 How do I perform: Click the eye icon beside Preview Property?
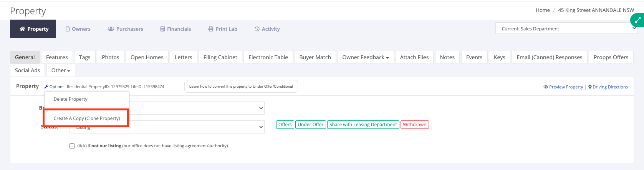tap(546, 87)
